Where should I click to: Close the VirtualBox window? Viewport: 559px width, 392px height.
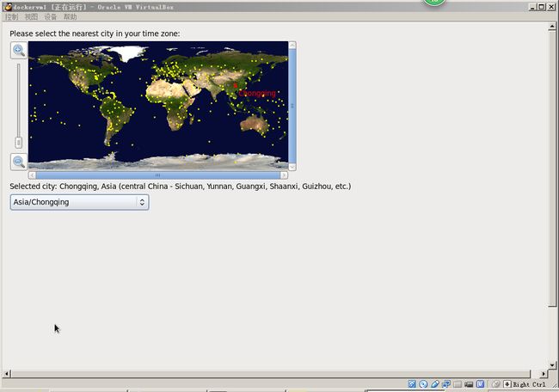coord(551,6)
